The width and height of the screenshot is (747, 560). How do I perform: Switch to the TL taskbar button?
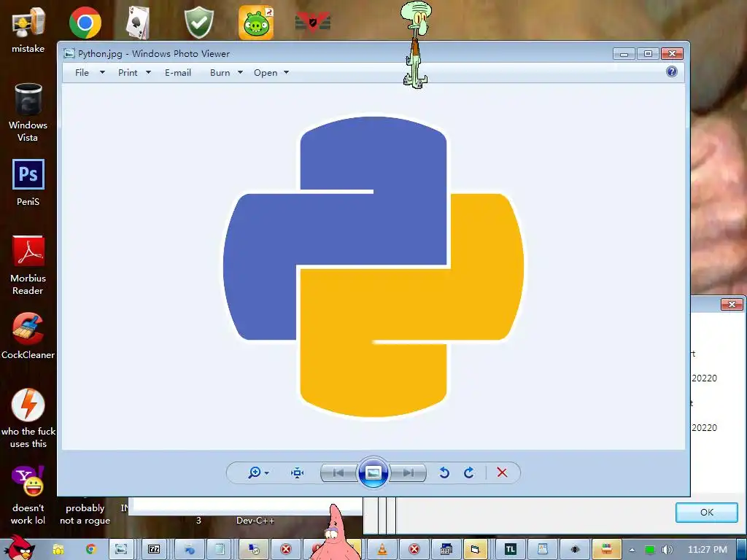tap(511, 550)
